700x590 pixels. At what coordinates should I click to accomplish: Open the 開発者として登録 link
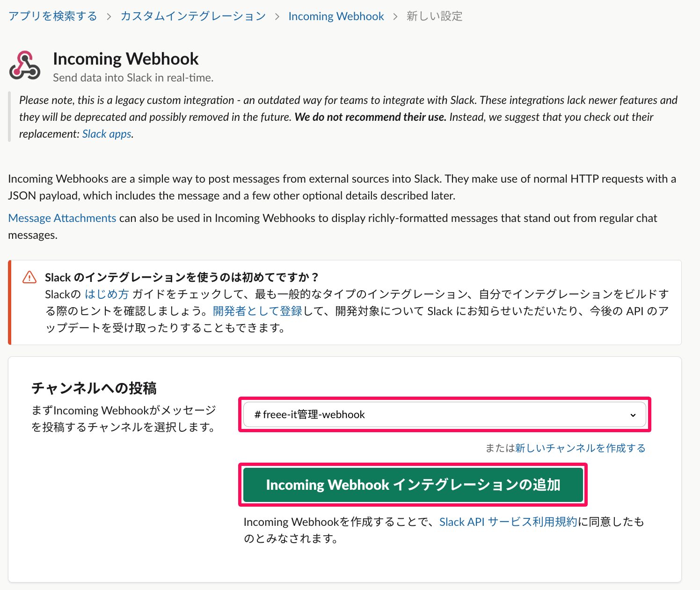(x=257, y=311)
